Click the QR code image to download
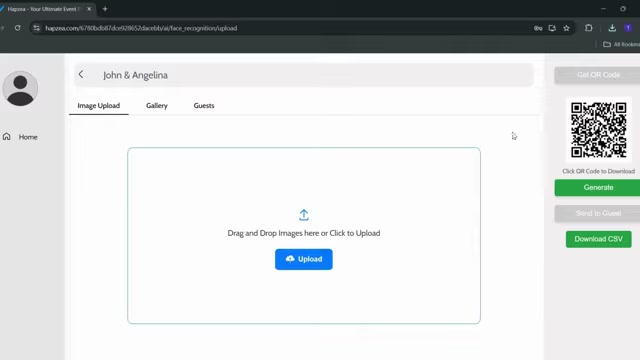640x360 pixels. 598,130
